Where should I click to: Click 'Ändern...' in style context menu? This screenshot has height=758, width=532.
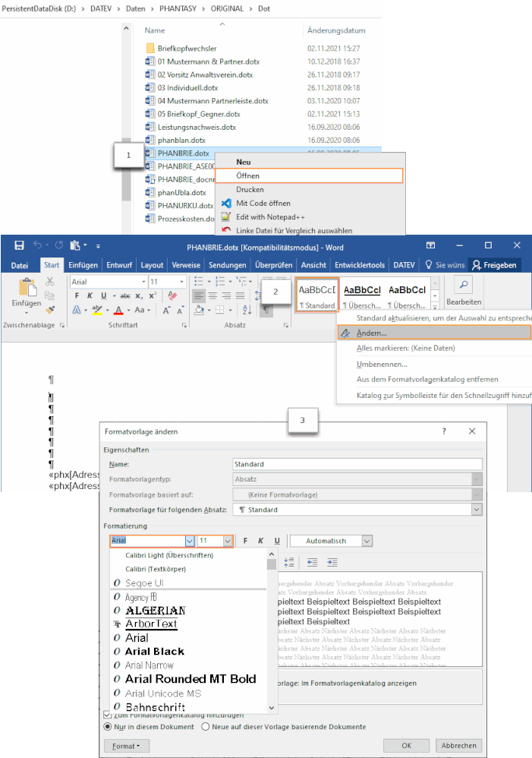coord(434,333)
